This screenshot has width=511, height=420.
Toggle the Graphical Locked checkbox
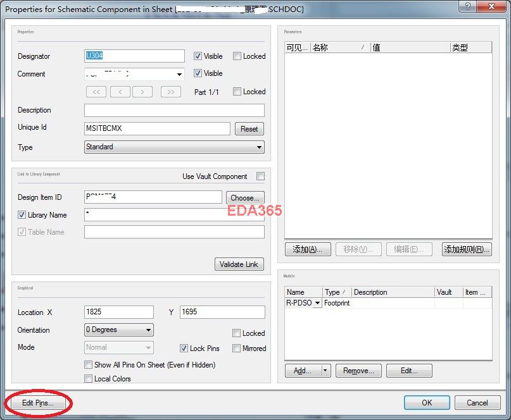pyautogui.click(x=236, y=333)
